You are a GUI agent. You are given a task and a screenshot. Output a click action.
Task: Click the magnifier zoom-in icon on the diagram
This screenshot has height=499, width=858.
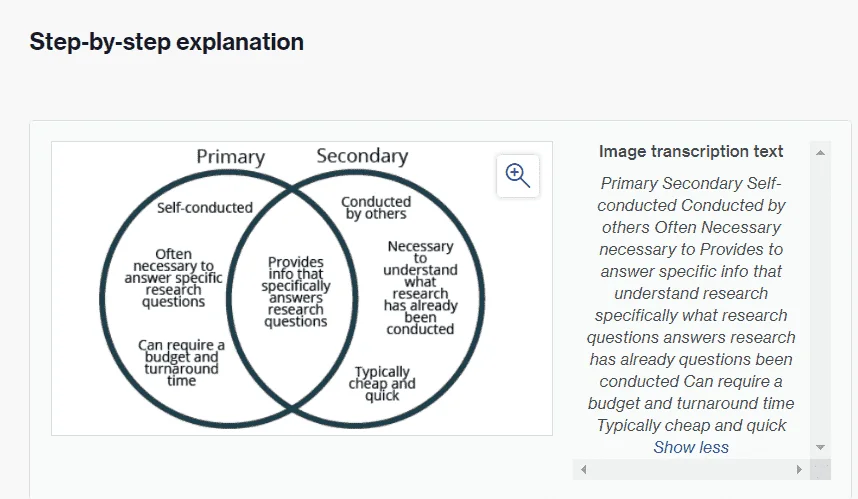[518, 176]
